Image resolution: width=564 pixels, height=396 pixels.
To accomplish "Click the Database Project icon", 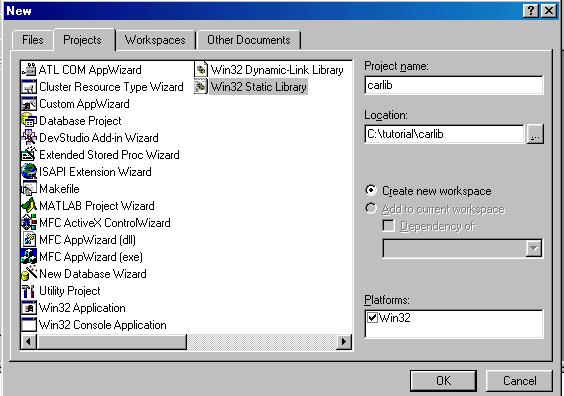I will point(29,120).
